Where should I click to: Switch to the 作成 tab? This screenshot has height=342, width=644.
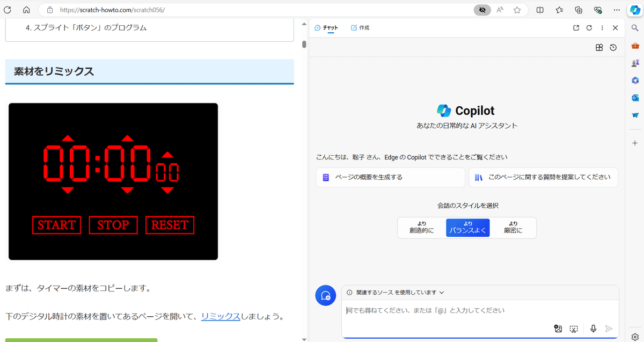click(360, 28)
